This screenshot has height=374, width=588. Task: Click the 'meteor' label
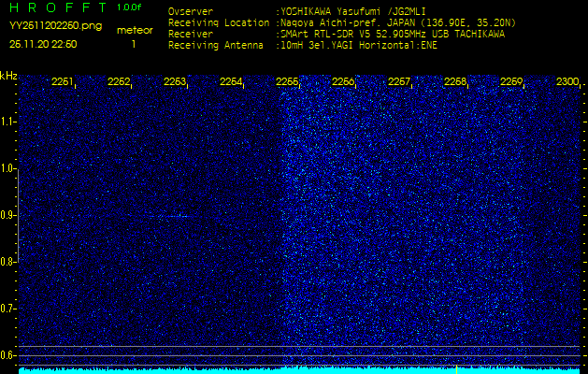(135, 30)
